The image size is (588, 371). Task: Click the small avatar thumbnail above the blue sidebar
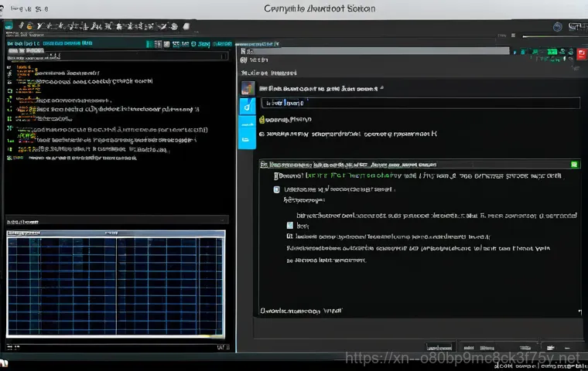tap(248, 88)
